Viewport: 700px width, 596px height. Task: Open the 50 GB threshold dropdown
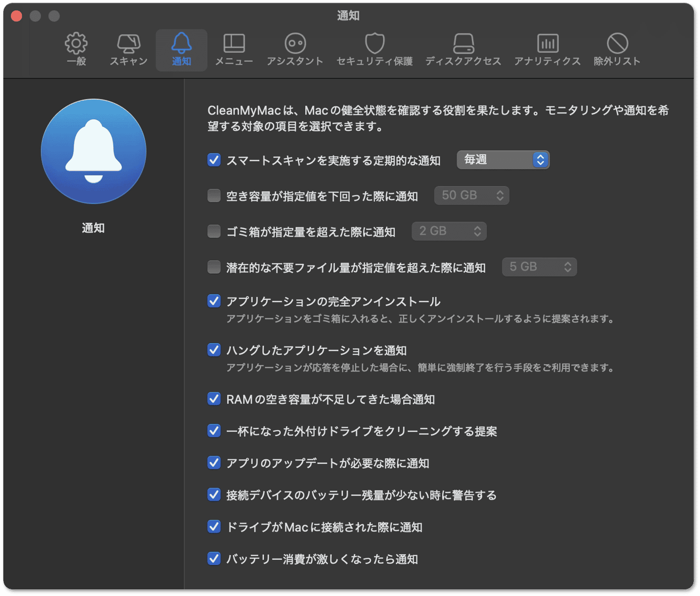472,195
